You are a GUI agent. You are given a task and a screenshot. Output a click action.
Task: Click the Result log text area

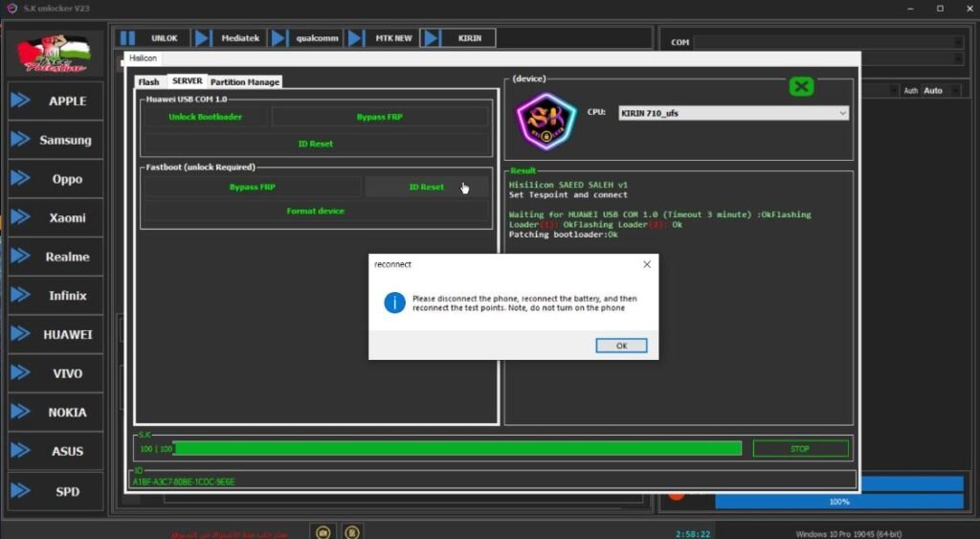tap(679, 299)
